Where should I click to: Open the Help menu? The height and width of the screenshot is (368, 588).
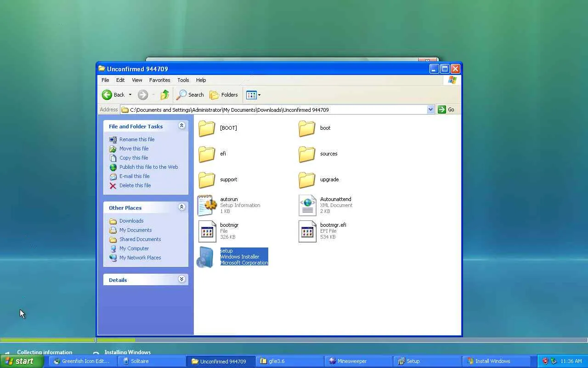pyautogui.click(x=201, y=80)
